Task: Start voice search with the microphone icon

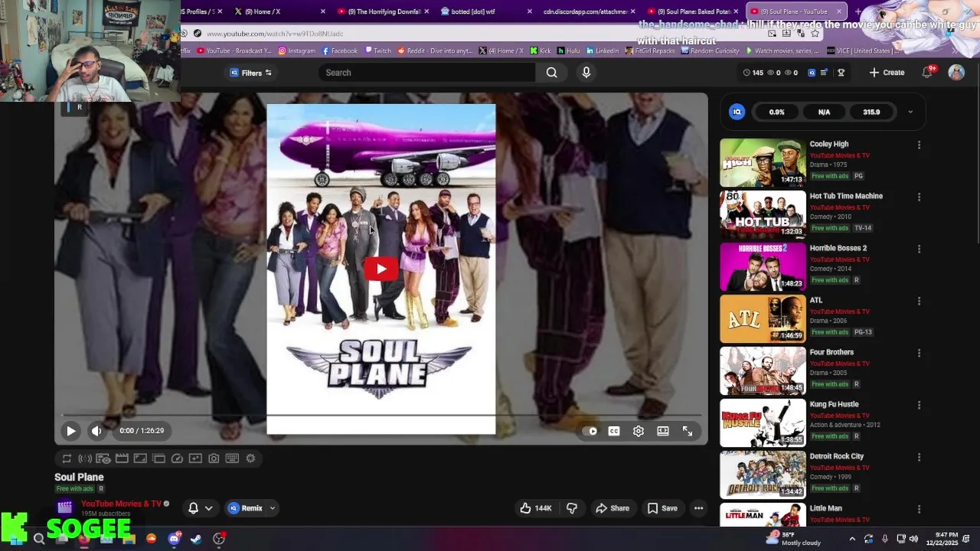Action: pyautogui.click(x=586, y=73)
